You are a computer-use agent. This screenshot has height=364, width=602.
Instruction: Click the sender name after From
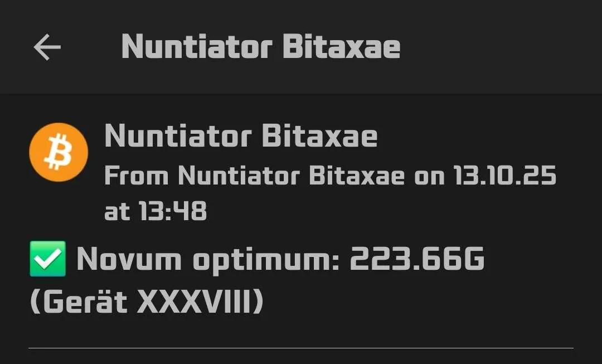pyautogui.click(x=292, y=177)
